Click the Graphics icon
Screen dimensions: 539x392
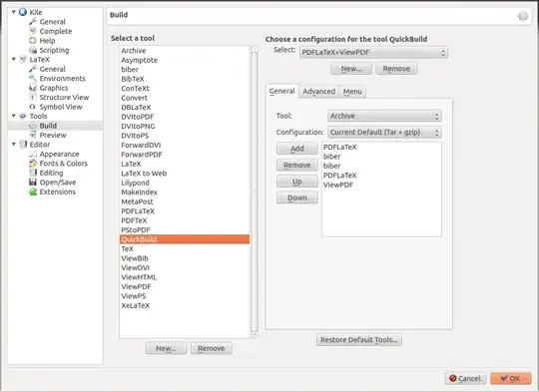[33, 88]
